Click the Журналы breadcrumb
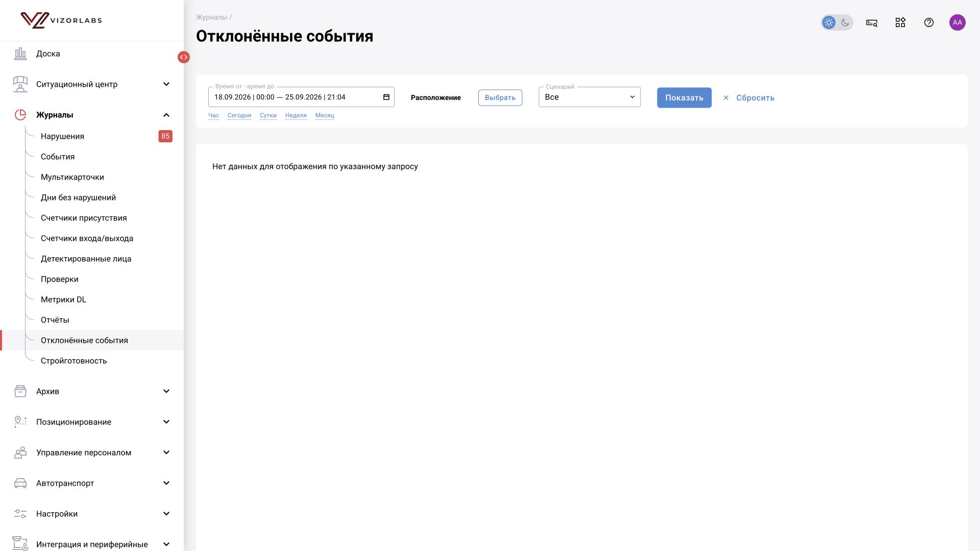Viewport: 980px width, 551px height. click(212, 17)
